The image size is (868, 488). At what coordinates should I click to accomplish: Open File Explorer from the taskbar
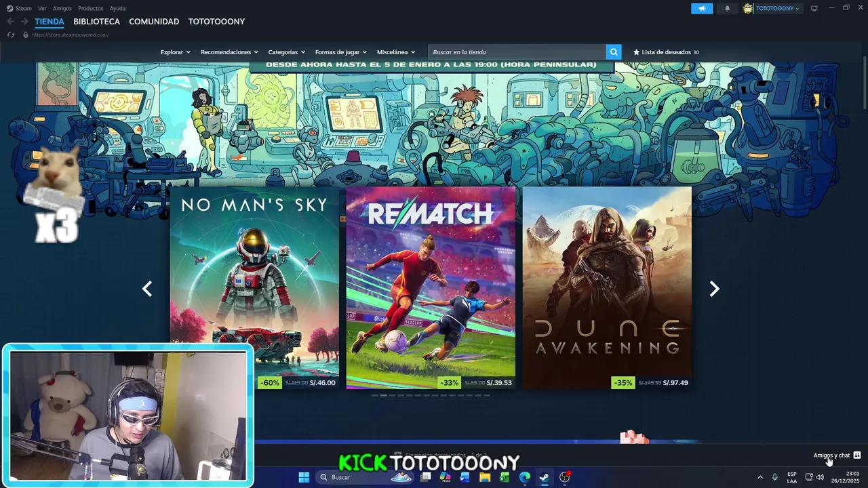pyautogui.click(x=485, y=477)
